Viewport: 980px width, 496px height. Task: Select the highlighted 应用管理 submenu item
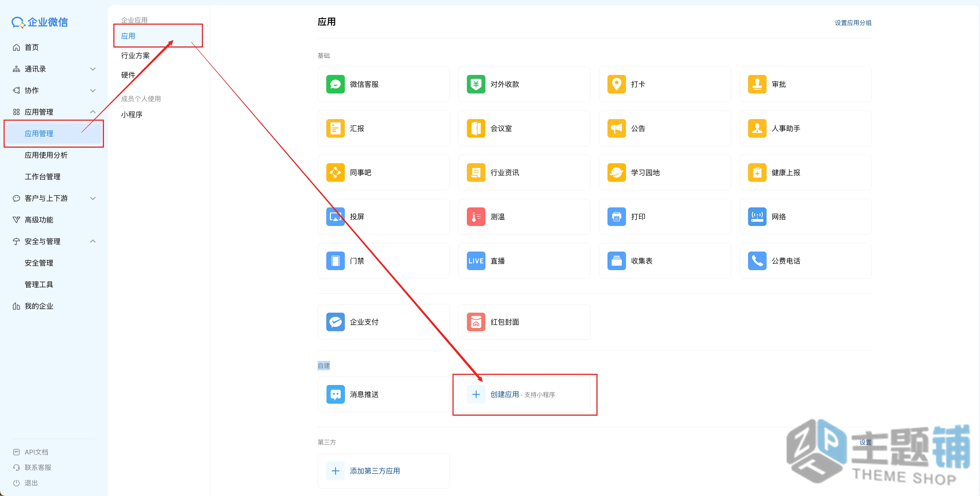pos(54,133)
